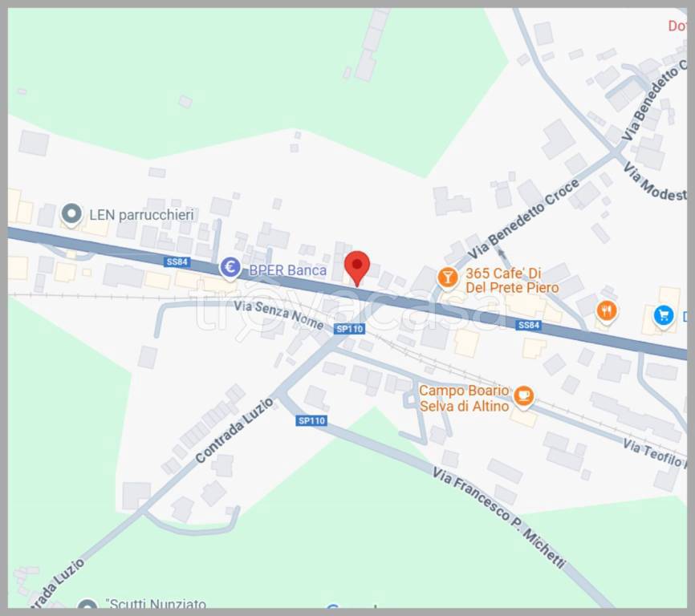695x616 pixels.
Task: Click the orange restaurant fork-and-knife icon
Action: tap(607, 311)
